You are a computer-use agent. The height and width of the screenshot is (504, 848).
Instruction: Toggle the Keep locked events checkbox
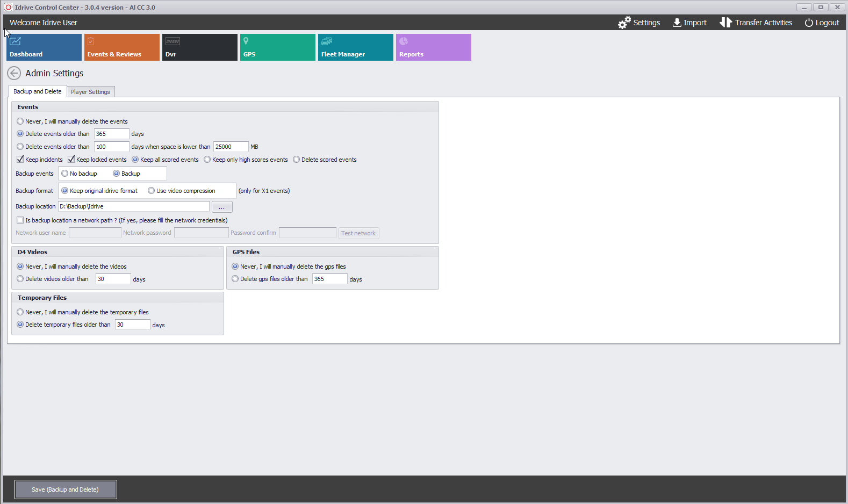click(x=71, y=160)
